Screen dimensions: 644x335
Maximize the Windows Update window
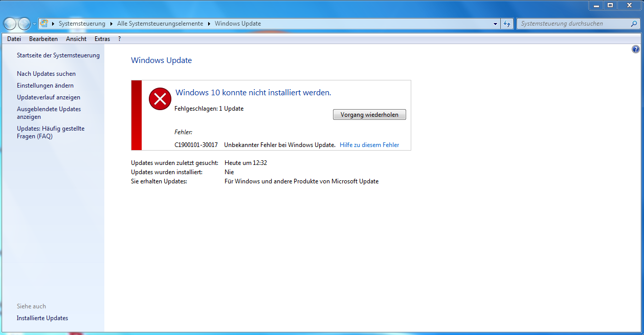tap(610, 5)
